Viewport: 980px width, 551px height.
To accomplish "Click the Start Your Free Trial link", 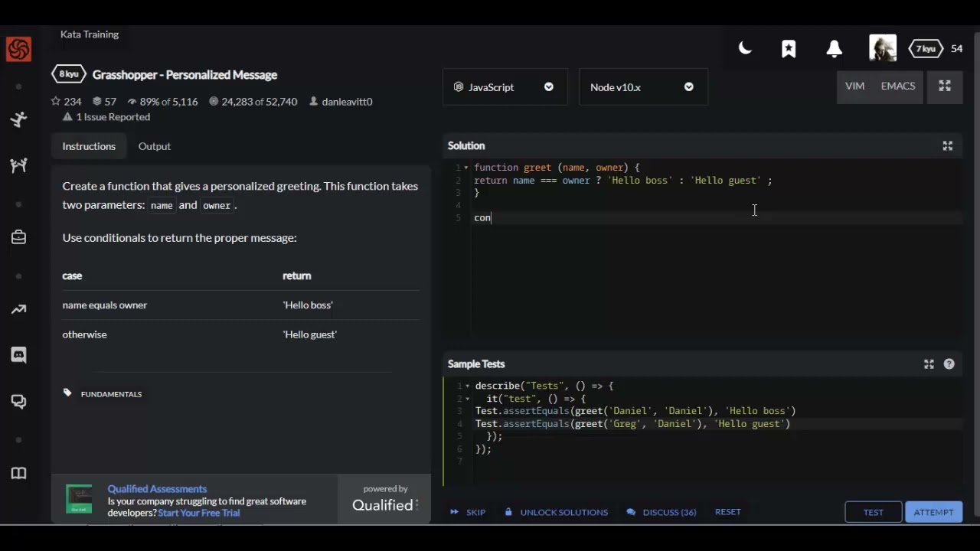I will tap(199, 513).
